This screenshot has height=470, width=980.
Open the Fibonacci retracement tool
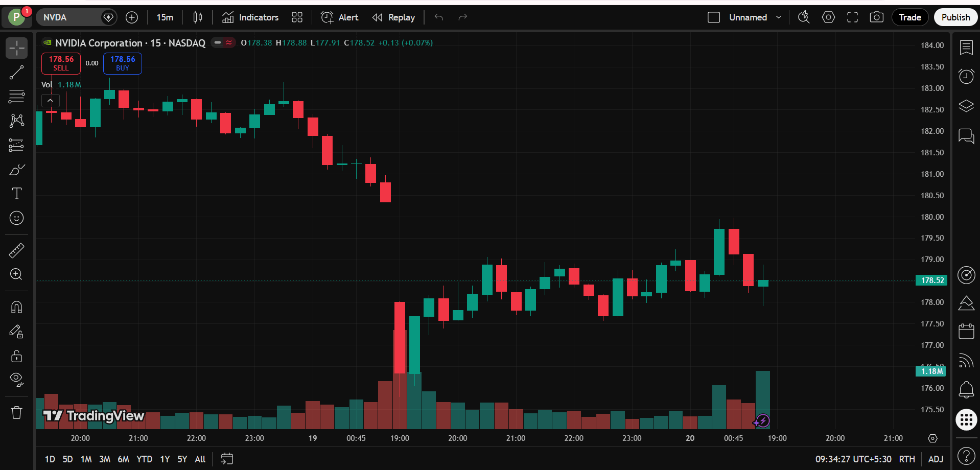[16, 96]
